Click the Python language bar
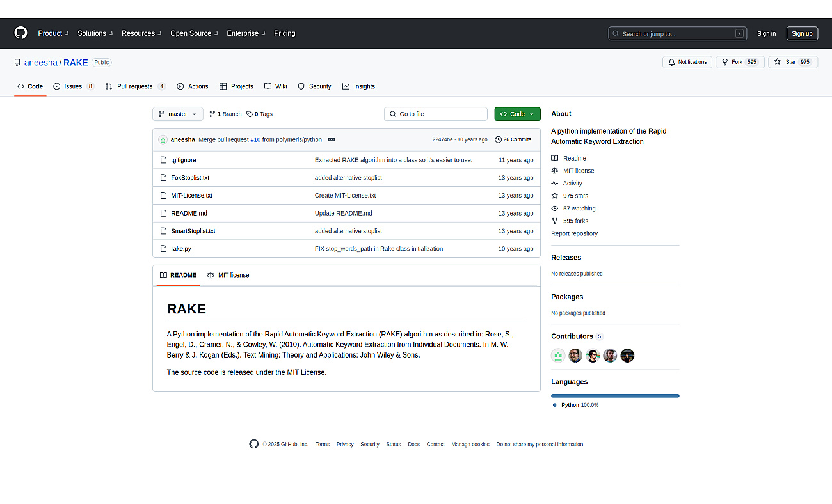832x504 pixels. [x=615, y=396]
